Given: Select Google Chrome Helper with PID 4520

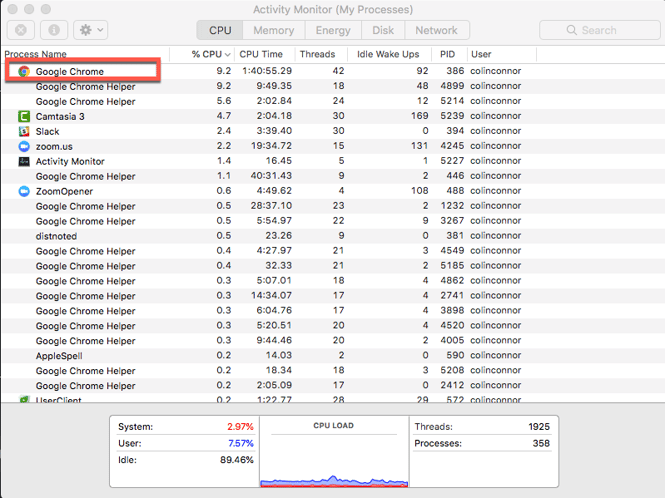Looking at the screenshot, I should click(x=332, y=325).
